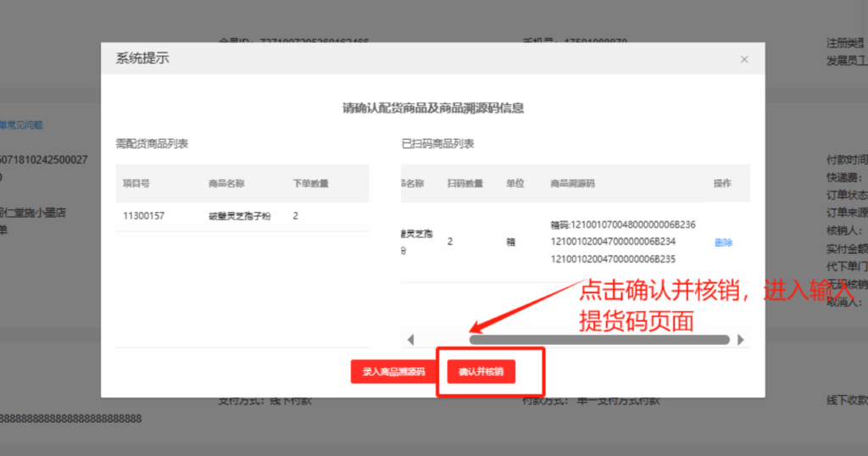This screenshot has width=868, height=456.
Task: Click the 确认并核销 button
Action: click(481, 371)
